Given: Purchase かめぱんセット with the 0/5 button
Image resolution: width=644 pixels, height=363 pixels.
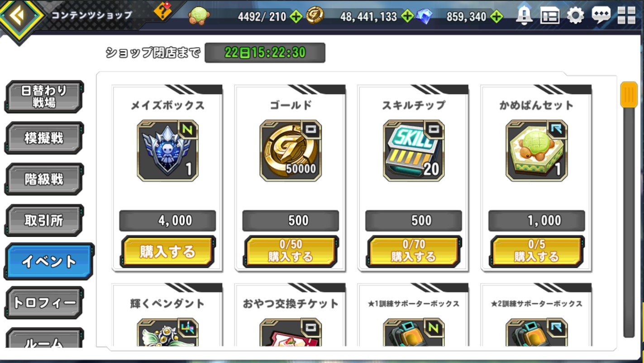Looking at the screenshot, I should click(537, 252).
